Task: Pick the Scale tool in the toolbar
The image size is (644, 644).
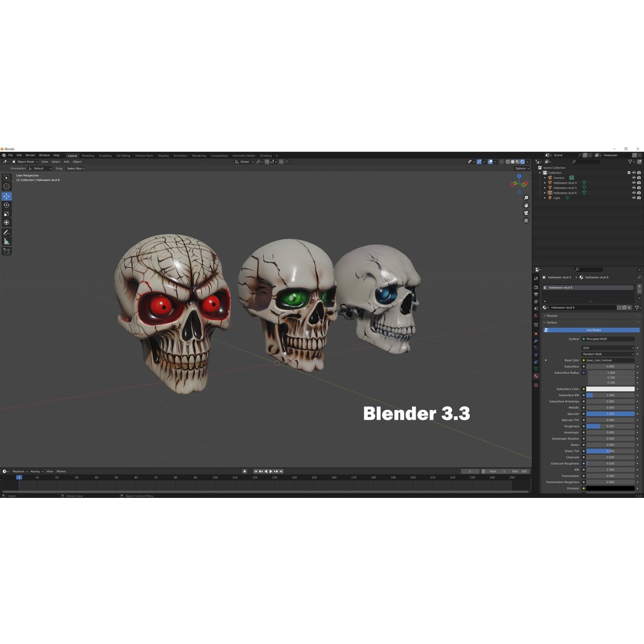Action: [7, 213]
